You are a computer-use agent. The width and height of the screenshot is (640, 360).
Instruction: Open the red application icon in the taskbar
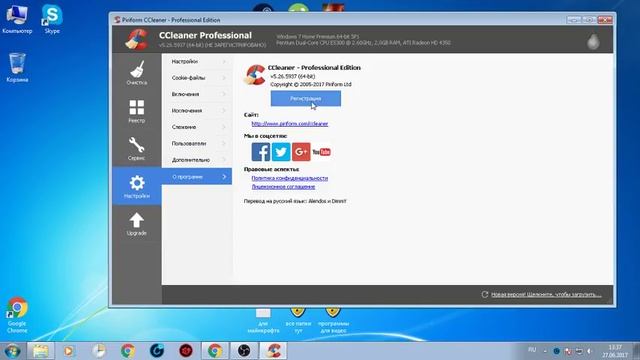point(186,351)
